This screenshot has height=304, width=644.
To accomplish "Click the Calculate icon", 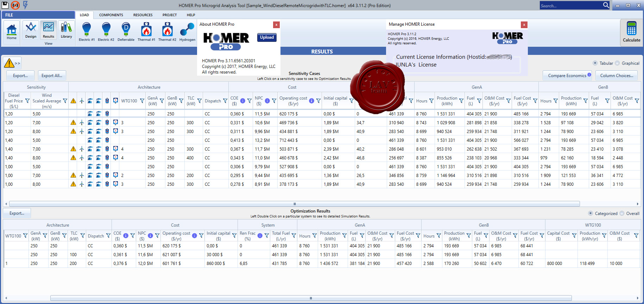I will pos(631,32).
